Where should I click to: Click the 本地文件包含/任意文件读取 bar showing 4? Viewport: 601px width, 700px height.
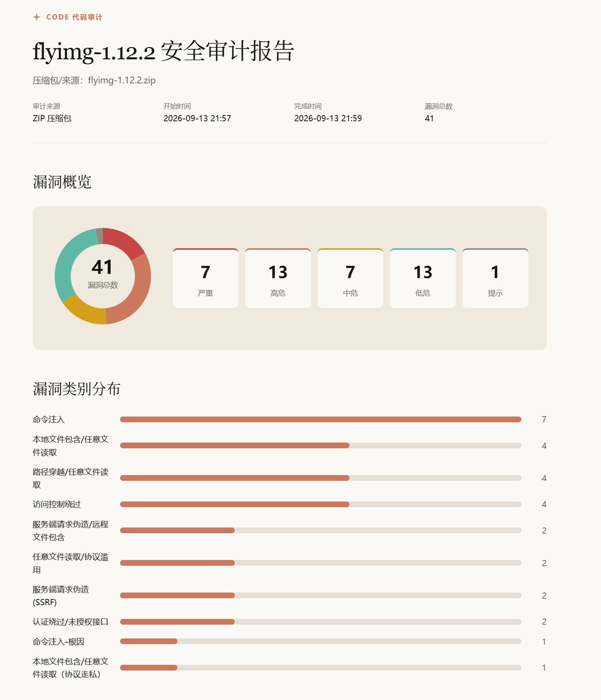(321, 446)
